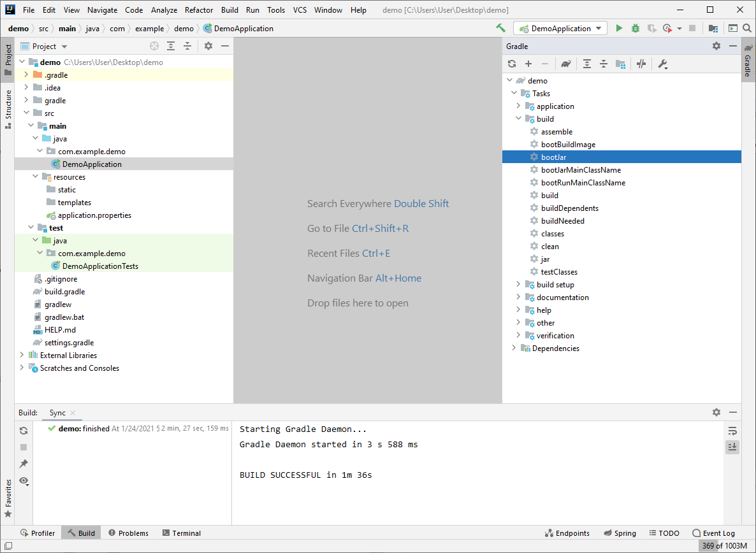Expand Gradle Dependencies node

pyautogui.click(x=514, y=348)
